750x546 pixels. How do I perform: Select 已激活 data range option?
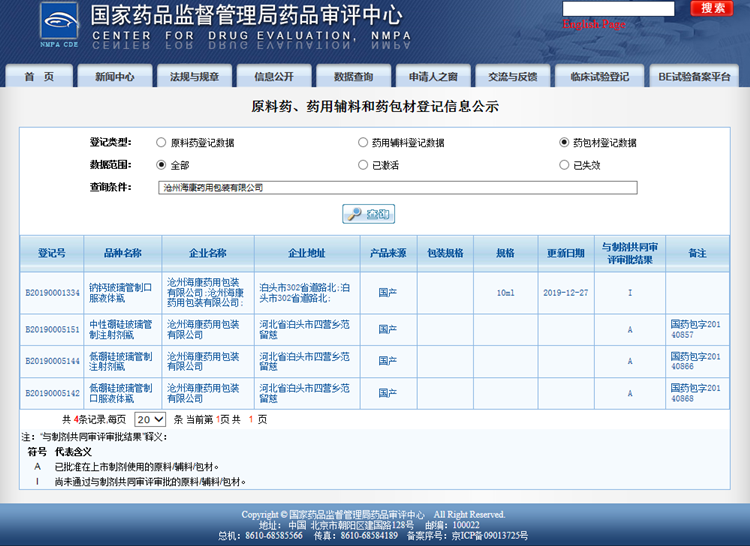coord(363,165)
